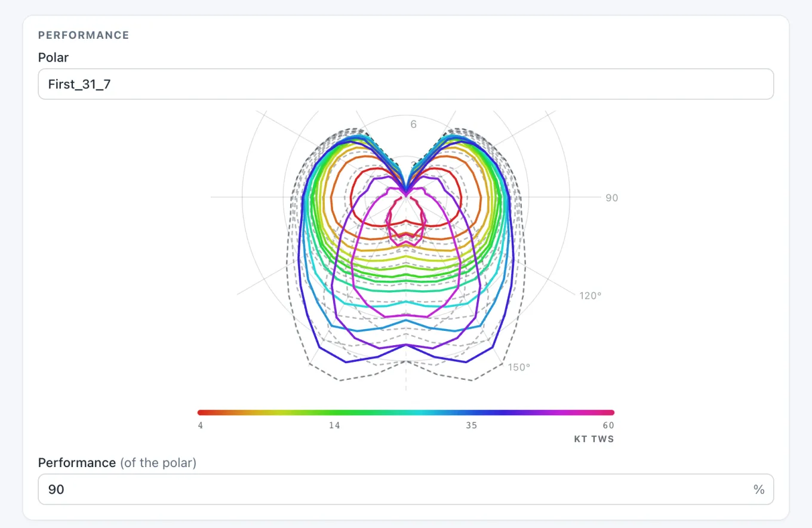Click the Polar input field containing First_31_7

406,84
